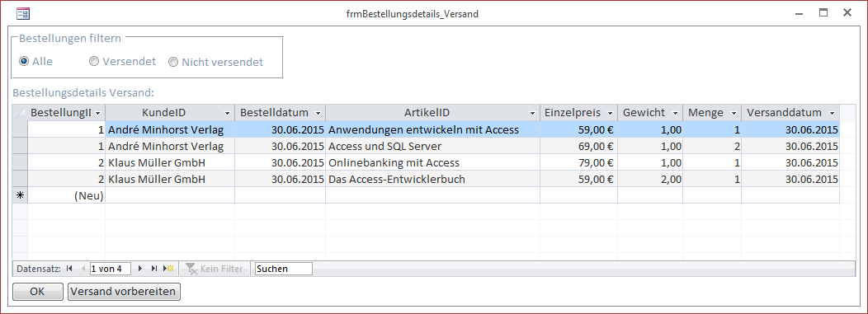
Task: Click the datasheet select-all corner box
Action: click(x=20, y=113)
